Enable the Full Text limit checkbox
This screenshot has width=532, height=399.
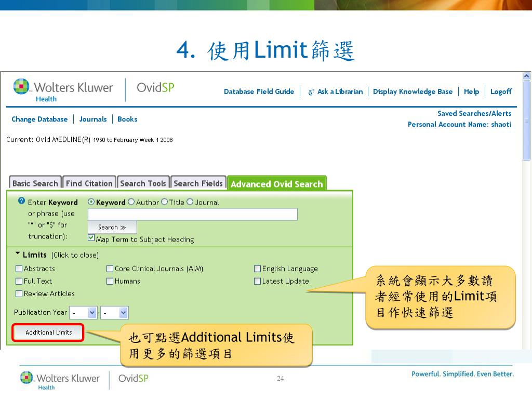click(19, 281)
